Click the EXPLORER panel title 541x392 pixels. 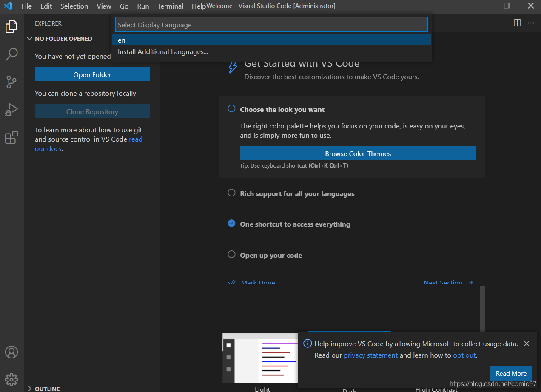pyautogui.click(x=48, y=23)
